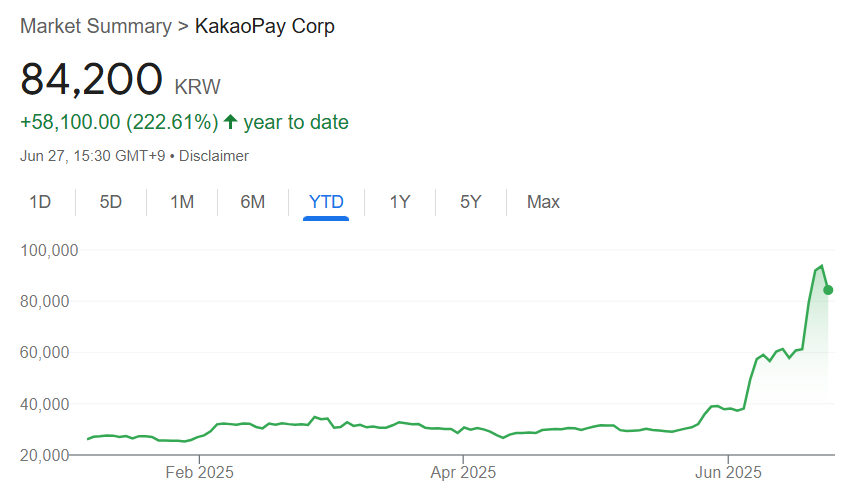Select the 1Y time range tab

tap(400, 202)
